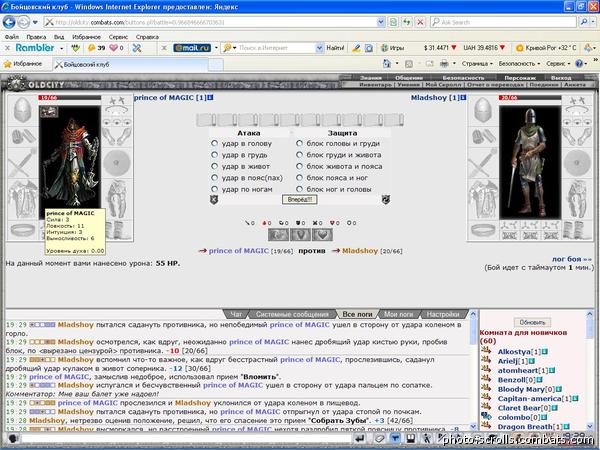This screenshot has width=600, height=450.
Task: Click the mail.ru logo button
Action: coord(192,48)
